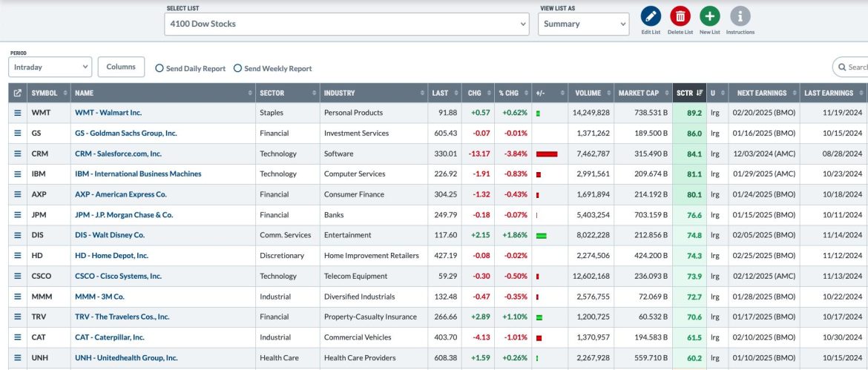Click the red change bar for CRM
The image size is (868, 370).
[546, 153]
